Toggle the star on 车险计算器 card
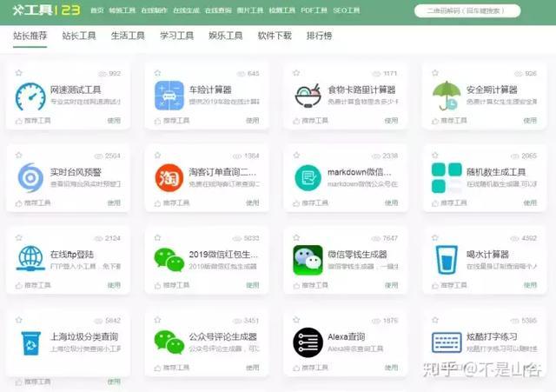This screenshot has width=556, height=392. coord(158,73)
